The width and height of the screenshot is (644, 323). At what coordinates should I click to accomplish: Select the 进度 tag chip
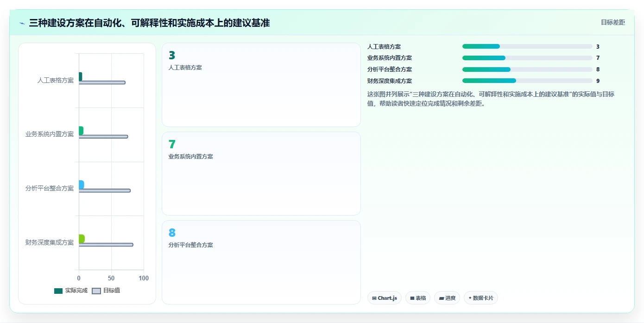coord(447,298)
